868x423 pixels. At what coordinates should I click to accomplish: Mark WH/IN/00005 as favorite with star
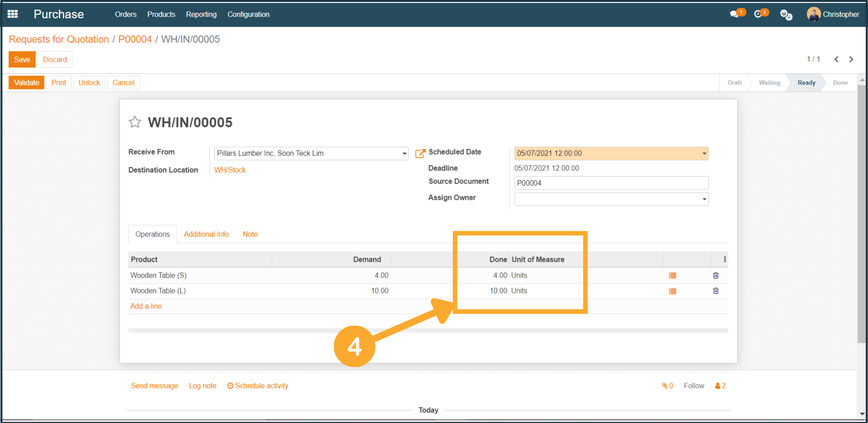click(135, 122)
